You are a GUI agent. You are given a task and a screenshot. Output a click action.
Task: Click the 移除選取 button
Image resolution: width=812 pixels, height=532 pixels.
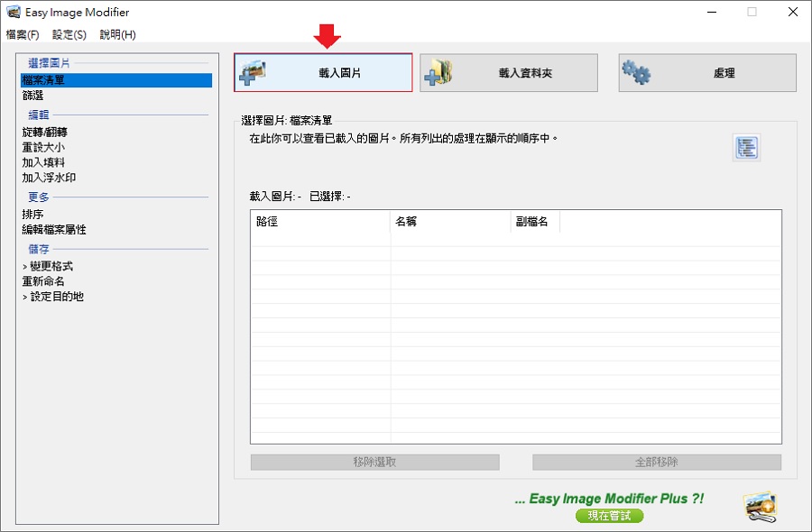375,463
